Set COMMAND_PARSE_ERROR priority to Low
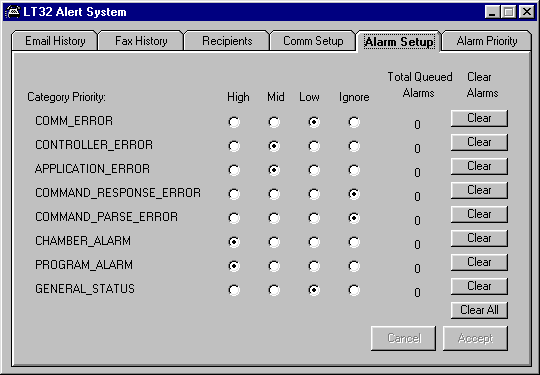 point(314,218)
